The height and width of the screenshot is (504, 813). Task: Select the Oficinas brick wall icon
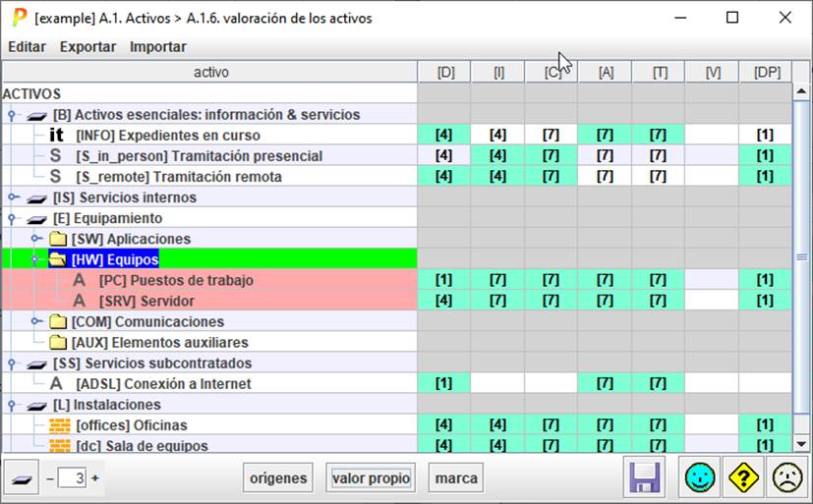(x=60, y=425)
